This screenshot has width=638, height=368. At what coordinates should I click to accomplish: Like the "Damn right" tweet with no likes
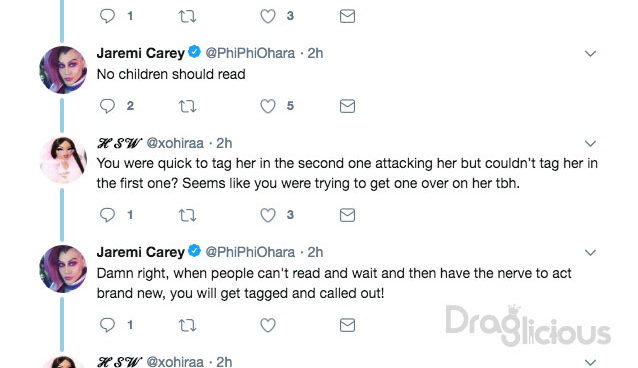(268, 325)
